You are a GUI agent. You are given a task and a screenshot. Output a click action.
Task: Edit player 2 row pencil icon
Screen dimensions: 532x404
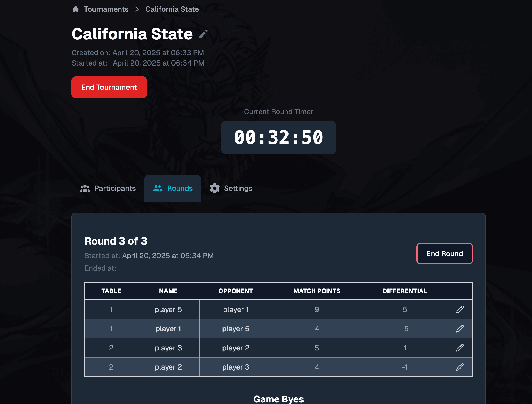[x=460, y=367]
